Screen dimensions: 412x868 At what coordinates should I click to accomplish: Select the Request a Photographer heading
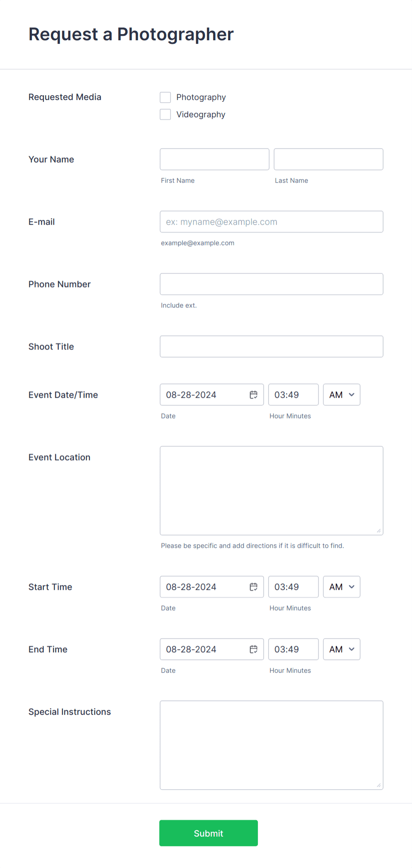(x=131, y=34)
